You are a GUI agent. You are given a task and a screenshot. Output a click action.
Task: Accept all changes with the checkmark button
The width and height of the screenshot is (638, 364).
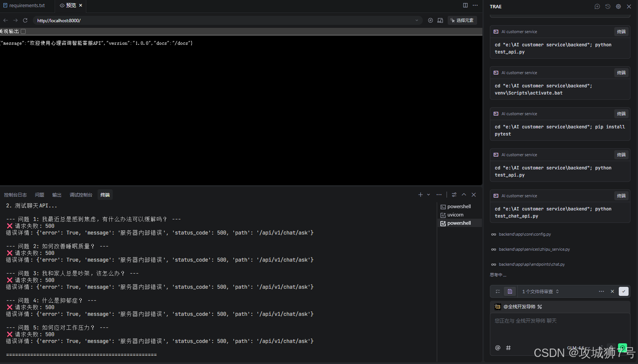[x=624, y=291]
